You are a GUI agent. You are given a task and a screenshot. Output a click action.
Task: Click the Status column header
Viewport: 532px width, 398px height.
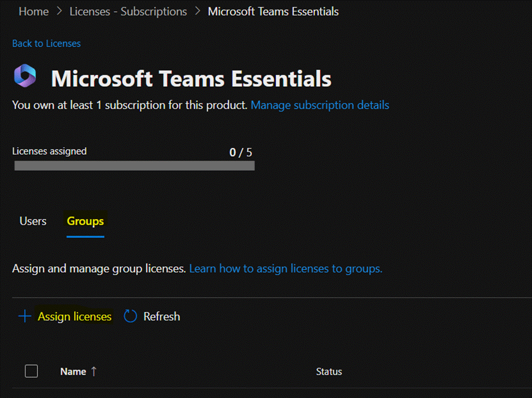point(329,371)
